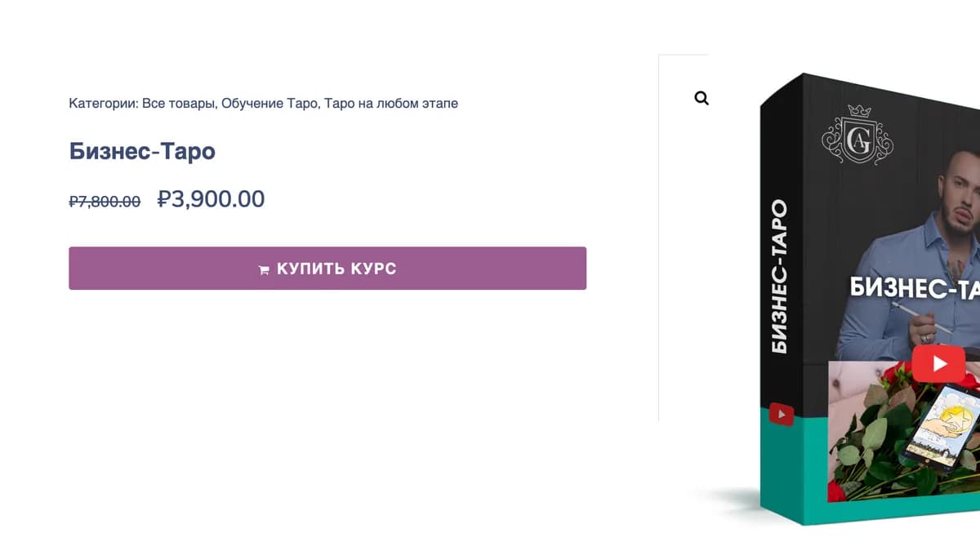Click the crossed-out price ₽7,800.00

click(x=105, y=201)
